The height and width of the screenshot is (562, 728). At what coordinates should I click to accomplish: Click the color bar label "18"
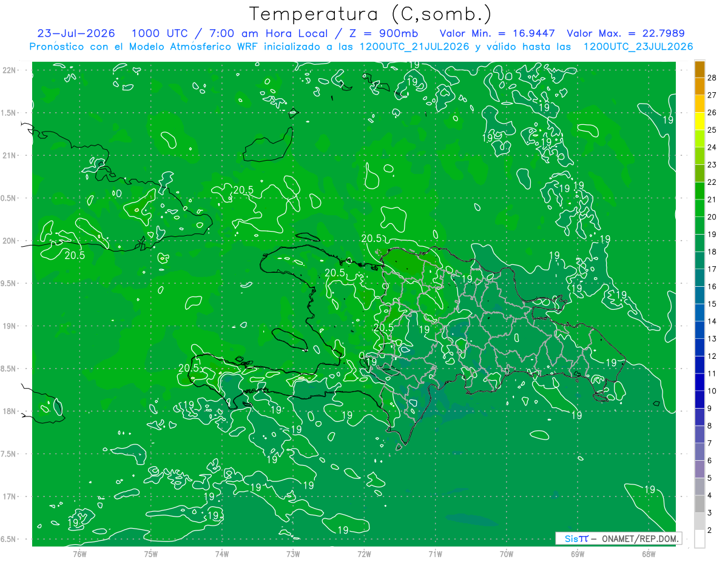pyautogui.click(x=712, y=252)
